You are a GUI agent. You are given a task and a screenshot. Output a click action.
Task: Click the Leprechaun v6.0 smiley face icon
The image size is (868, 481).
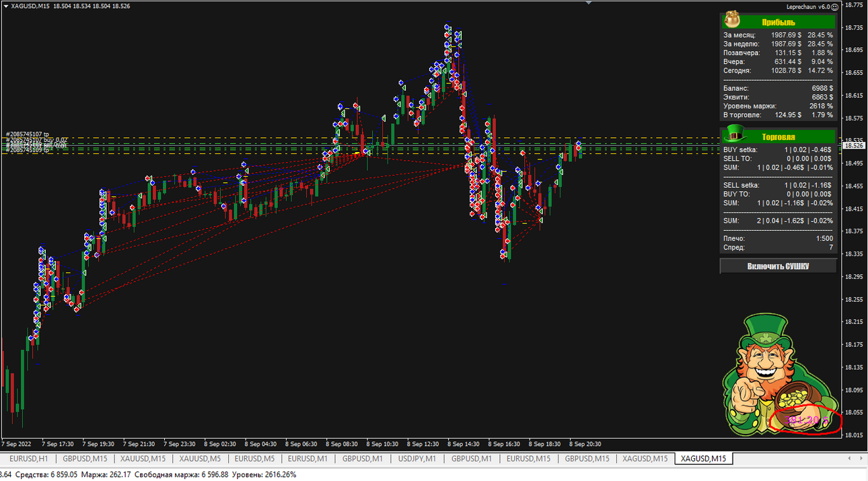[x=835, y=7]
